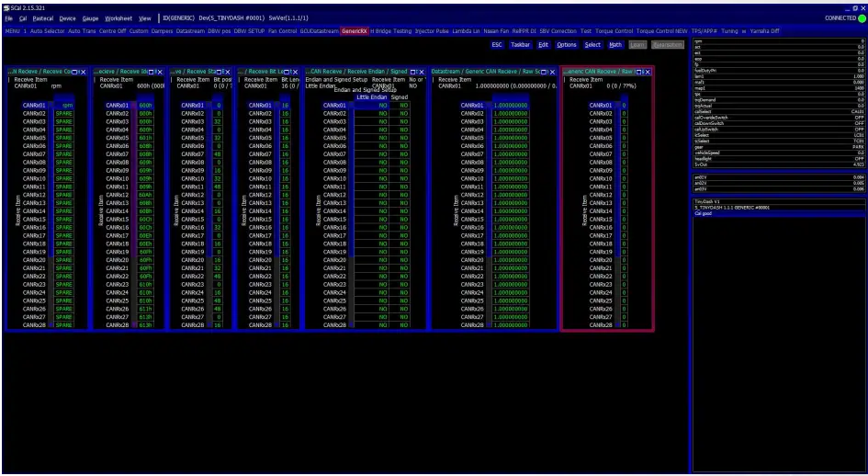Screen dimensions: 868x476
Task: Select the 60Ah Receive Id cell for CANRx12
Action: (145, 195)
